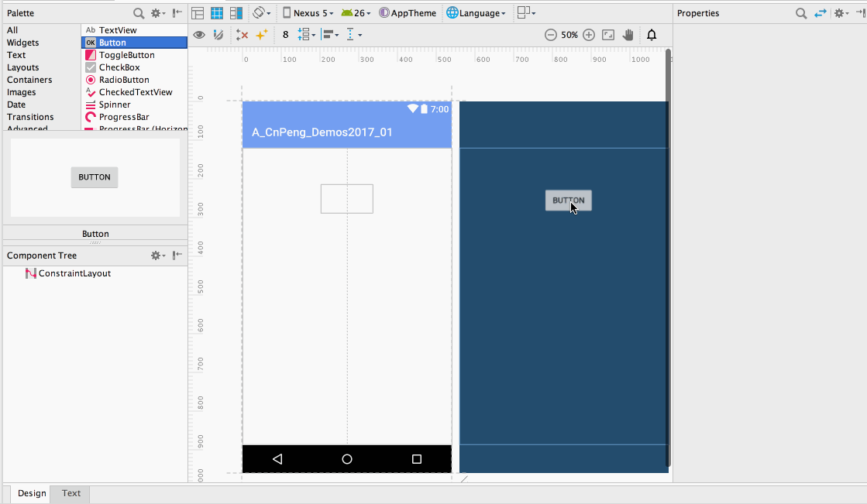Set default margins value 8

[x=285, y=35]
